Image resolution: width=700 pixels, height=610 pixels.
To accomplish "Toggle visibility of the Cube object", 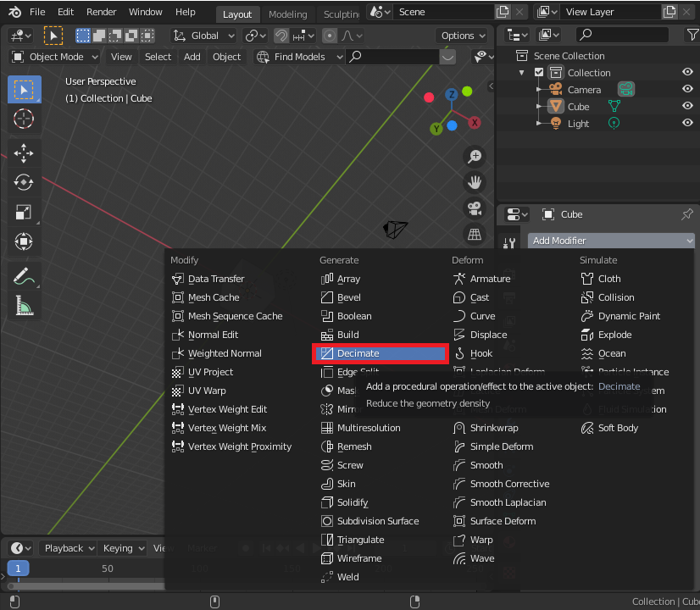I will tap(687, 107).
